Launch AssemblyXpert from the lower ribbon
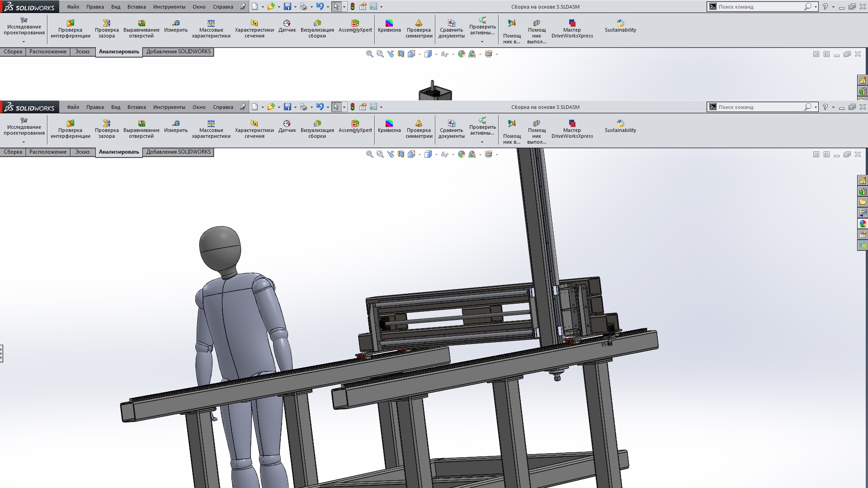This screenshot has width=868, height=488. [x=355, y=127]
